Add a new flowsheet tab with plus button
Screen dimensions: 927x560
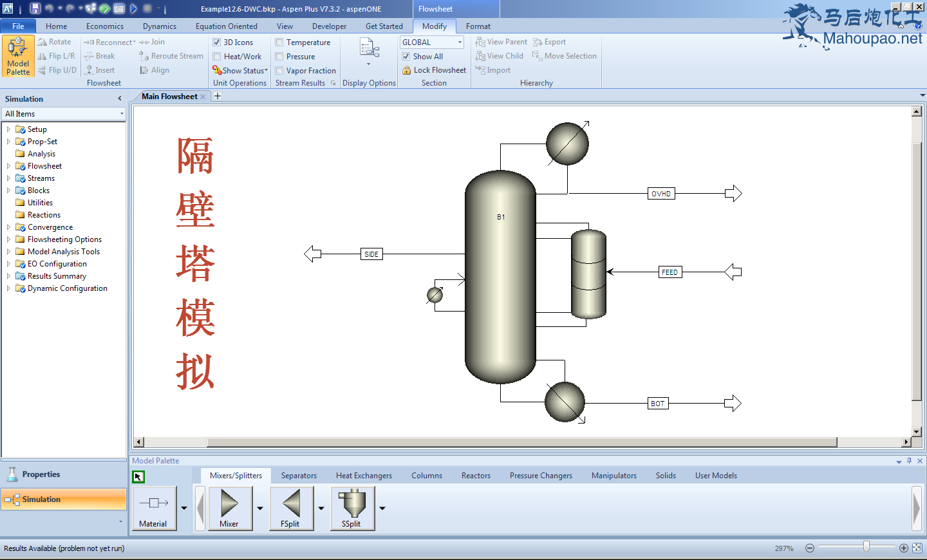[x=218, y=96]
